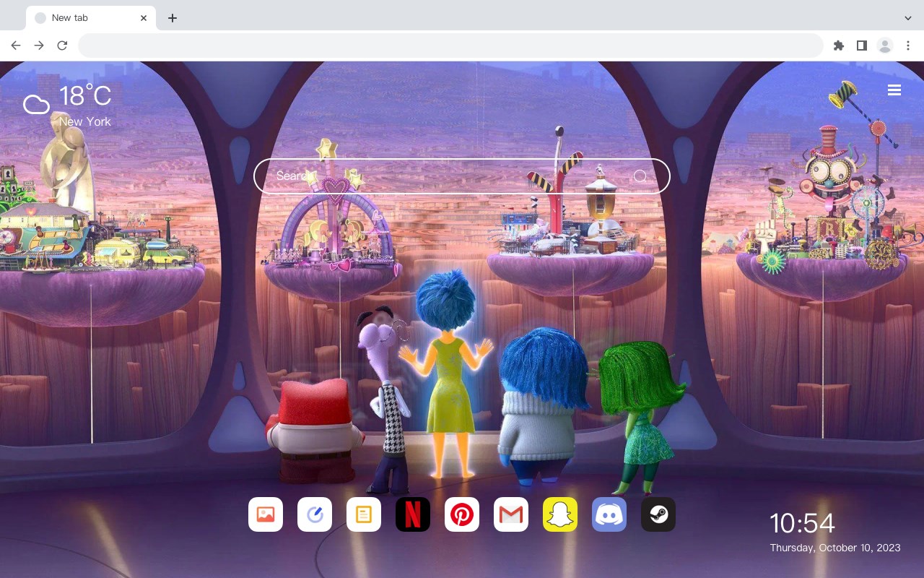This screenshot has width=924, height=578.
Task: Open the yellow notes shortcut icon
Action: tap(364, 514)
